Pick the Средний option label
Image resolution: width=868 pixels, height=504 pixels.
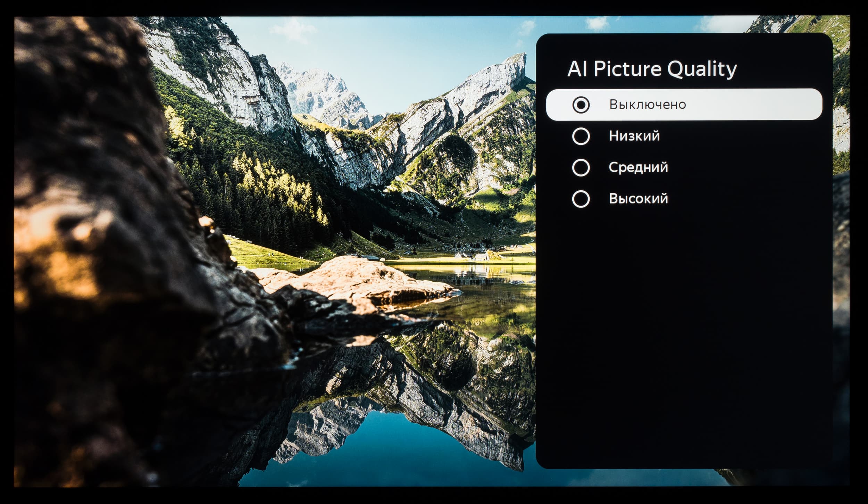point(638,167)
